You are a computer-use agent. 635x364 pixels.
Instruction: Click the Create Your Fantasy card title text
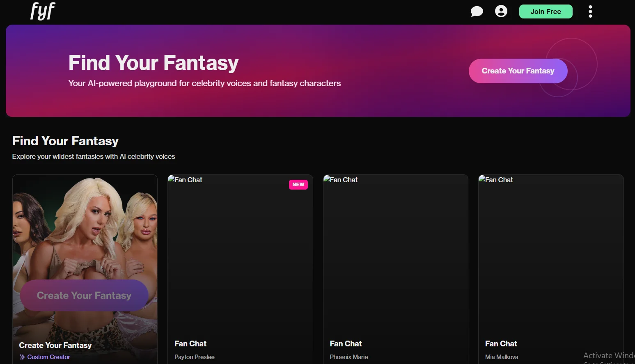tap(55, 346)
